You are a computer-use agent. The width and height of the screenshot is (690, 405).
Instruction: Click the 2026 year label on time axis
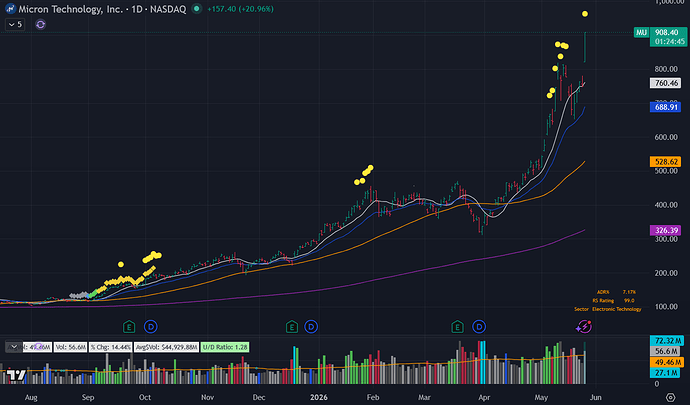pyautogui.click(x=319, y=397)
